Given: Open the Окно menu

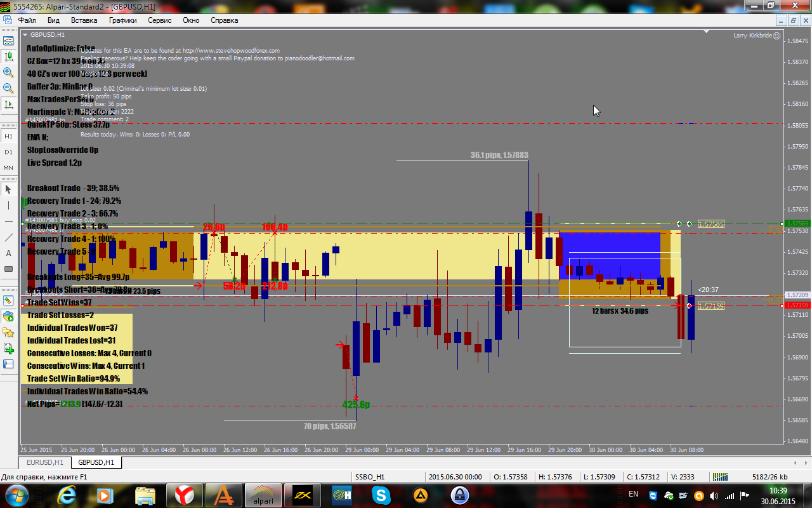Looking at the screenshot, I should [x=191, y=20].
